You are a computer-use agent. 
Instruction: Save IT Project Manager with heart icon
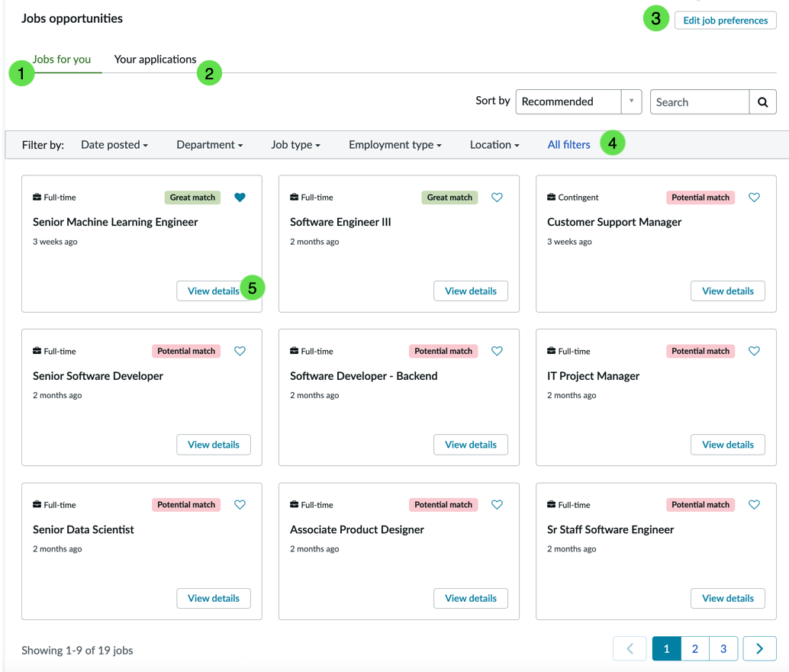(754, 351)
